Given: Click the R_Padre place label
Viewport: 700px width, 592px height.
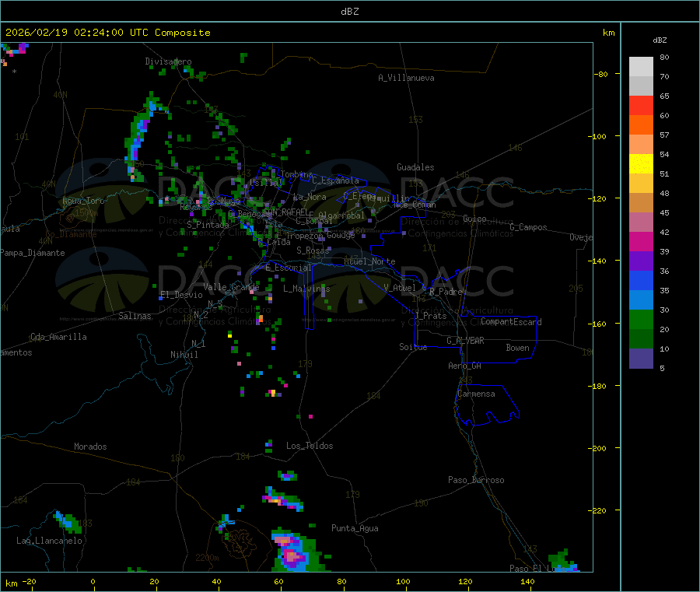Looking at the screenshot, I should pyautogui.click(x=446, y=292).
